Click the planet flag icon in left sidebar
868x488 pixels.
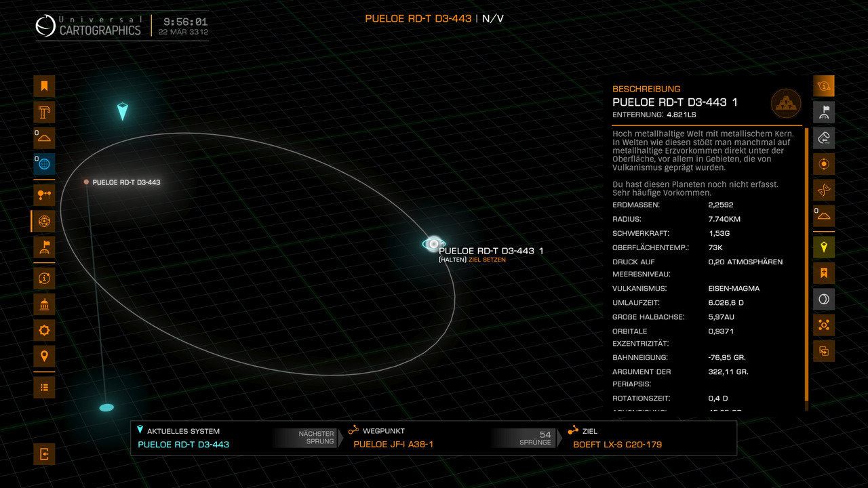[44, 247]
